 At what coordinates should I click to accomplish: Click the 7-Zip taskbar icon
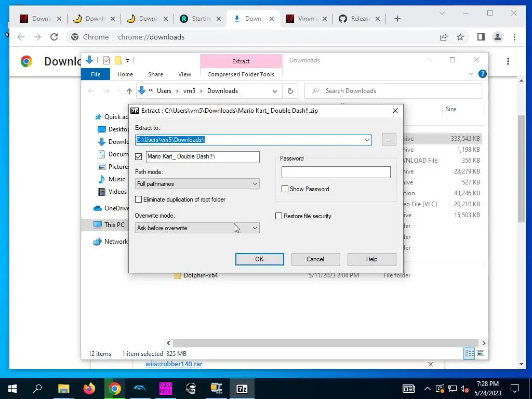(x=242, y=389)
